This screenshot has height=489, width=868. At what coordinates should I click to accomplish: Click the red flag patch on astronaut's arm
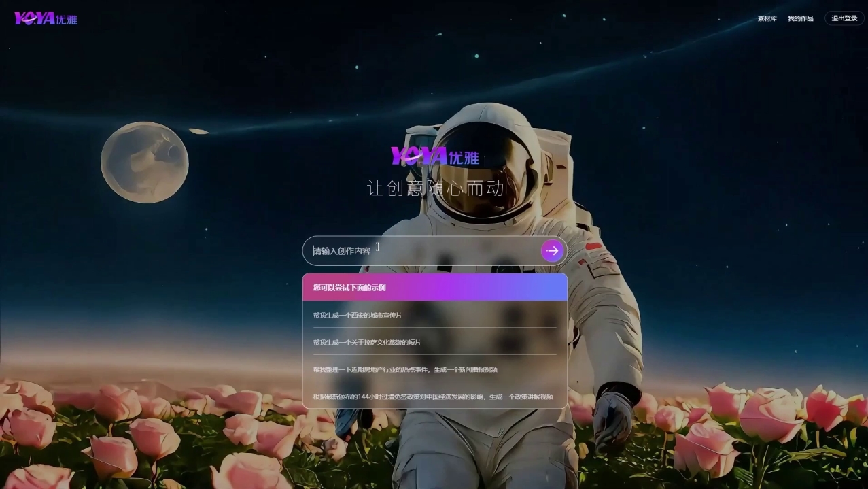[594, 246]
